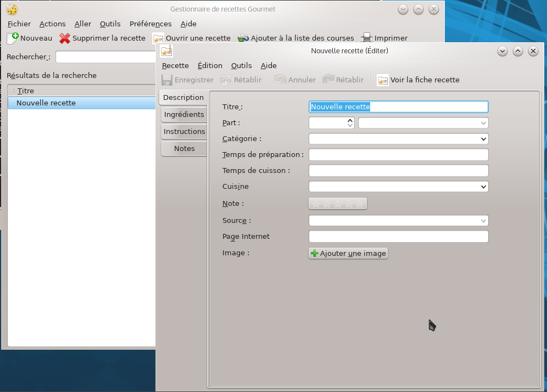Screen dimensions: 547x392
Task: Switch to the Description tab
Action: click(183, 98)
